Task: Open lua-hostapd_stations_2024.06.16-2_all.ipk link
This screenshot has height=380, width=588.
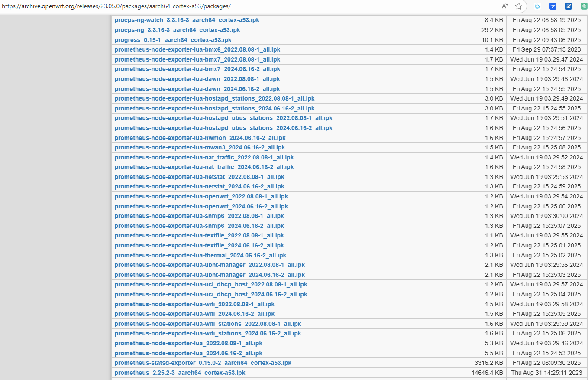Action: tap(214, 108)
